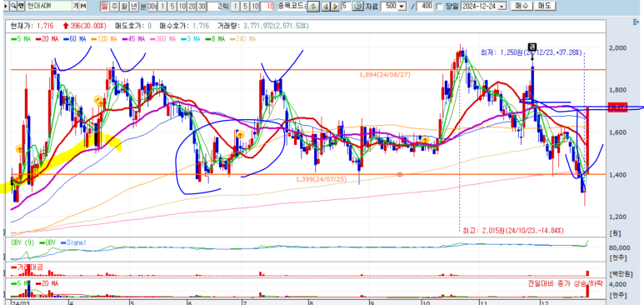The width and height of the screenshot is (644, 305).
Task: Select the 30 minute interval button
Action: coord(202,6)
